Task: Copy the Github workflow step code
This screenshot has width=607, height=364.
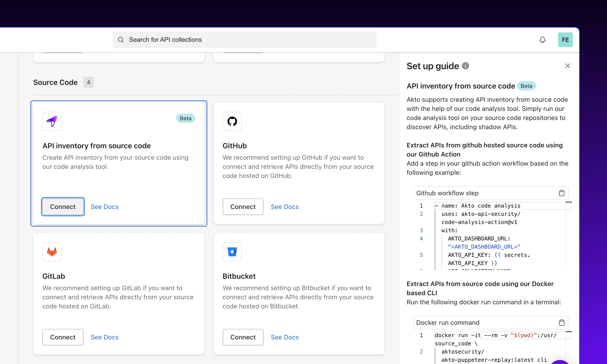Action: 561,193
